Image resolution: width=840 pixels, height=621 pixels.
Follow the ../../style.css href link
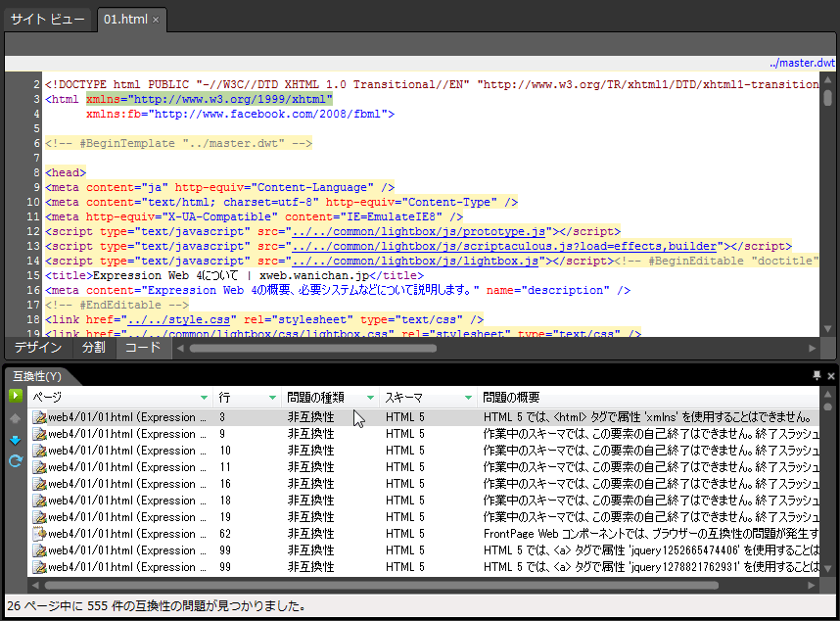pos(178,320)
